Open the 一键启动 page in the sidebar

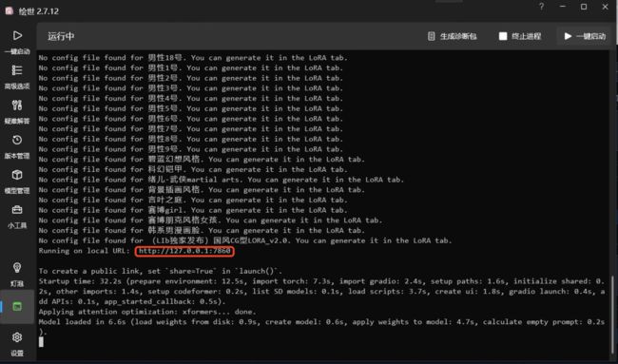(17, 42)
